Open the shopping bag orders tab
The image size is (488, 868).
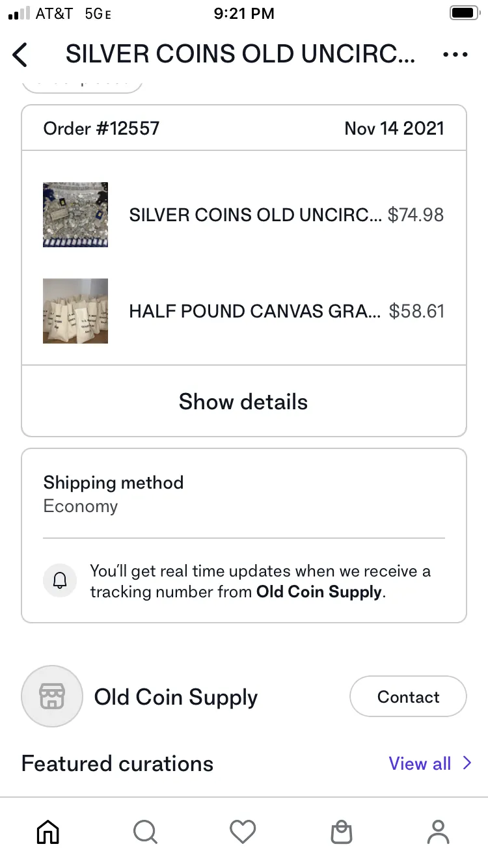point(341,832)
